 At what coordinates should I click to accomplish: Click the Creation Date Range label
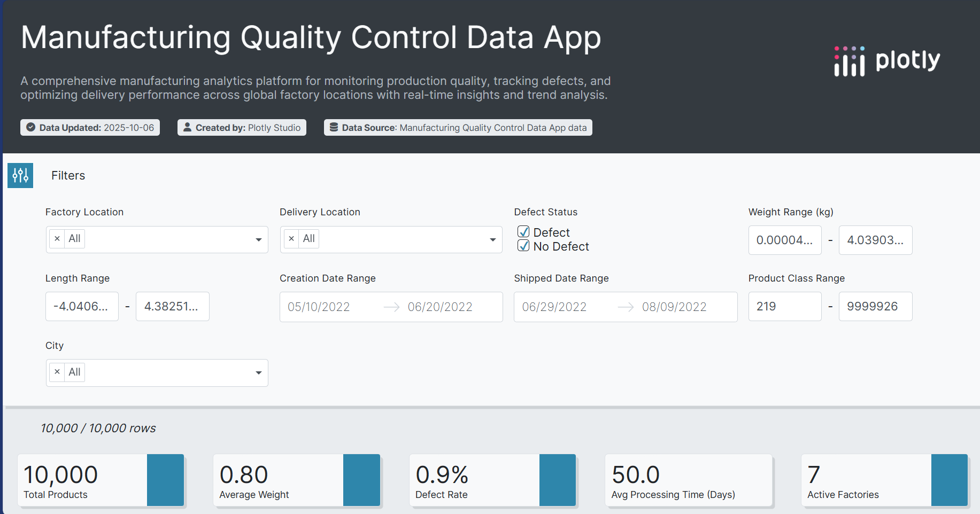pos(328,278)
